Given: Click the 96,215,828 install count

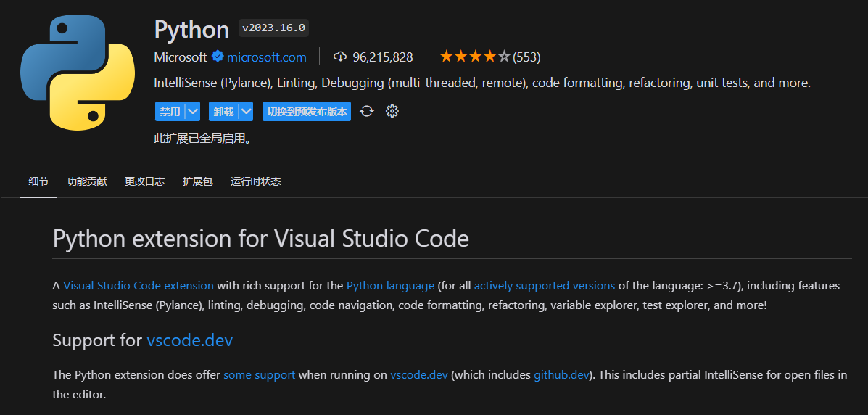Looking at the screenshot, I should click(383, 57).
